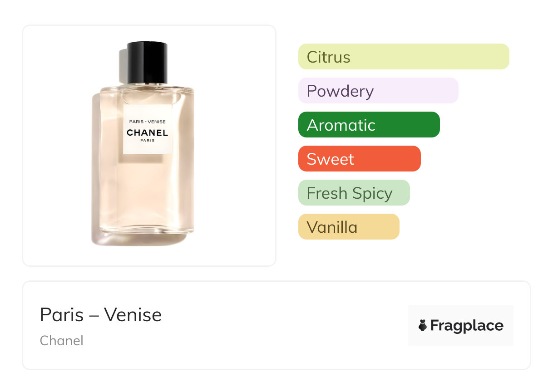Screen dimensions: 553x392
Task: Select the light green Fresh Spicy bar
Action: [x=354, y=193]
